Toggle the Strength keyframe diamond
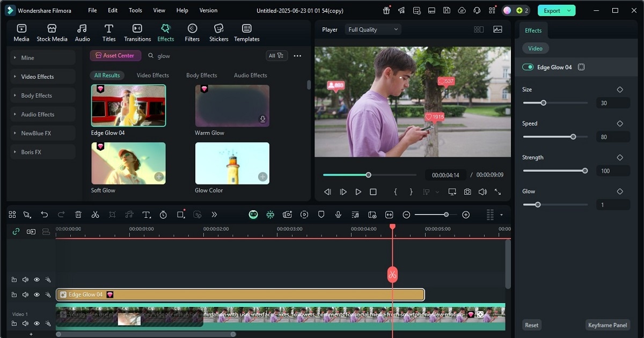 [x=620, y=157]
